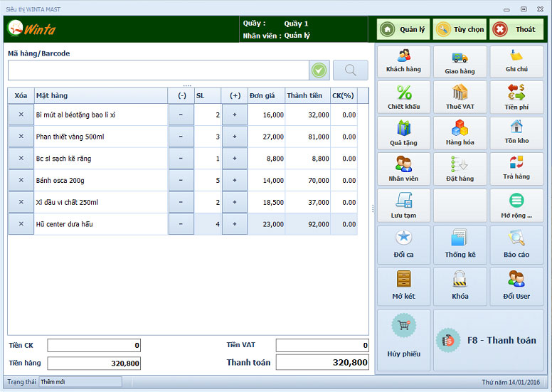Open the Thống kê statistics panel
Viewport: 552px width, 392px height.
point(460,245)
